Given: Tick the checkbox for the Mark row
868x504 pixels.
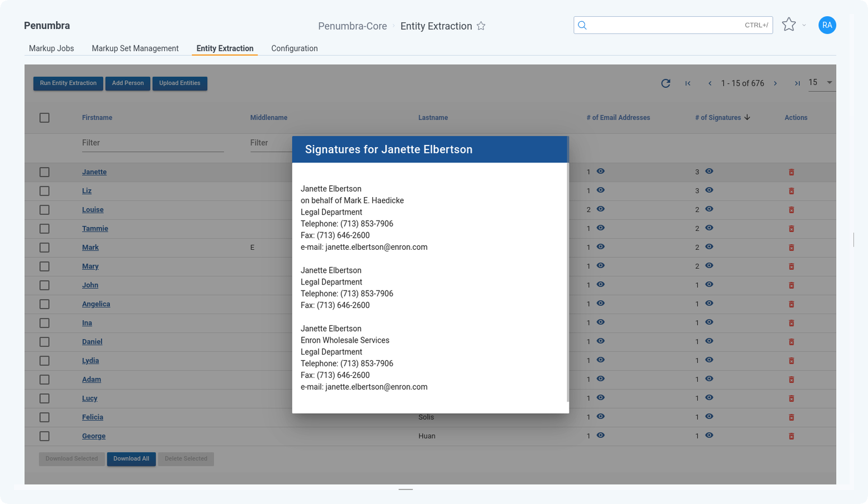Looking at the screenshot, I should point(45,248).
